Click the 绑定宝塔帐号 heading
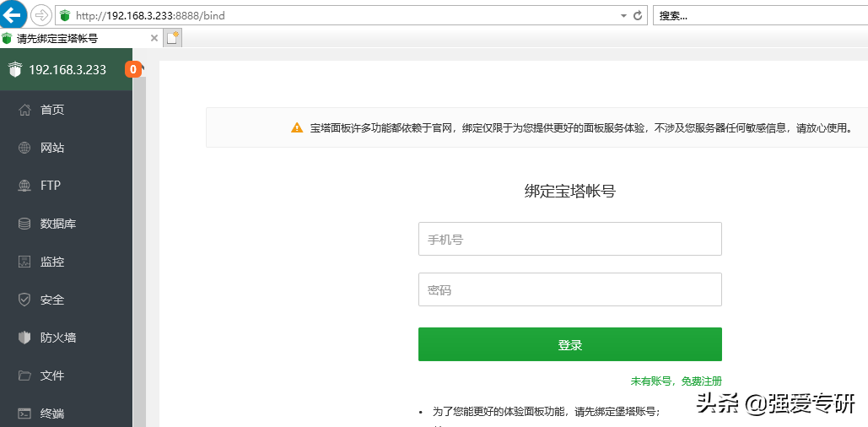Image resolution: width=868 pixels, height=427 pixels. coord(570,192)
